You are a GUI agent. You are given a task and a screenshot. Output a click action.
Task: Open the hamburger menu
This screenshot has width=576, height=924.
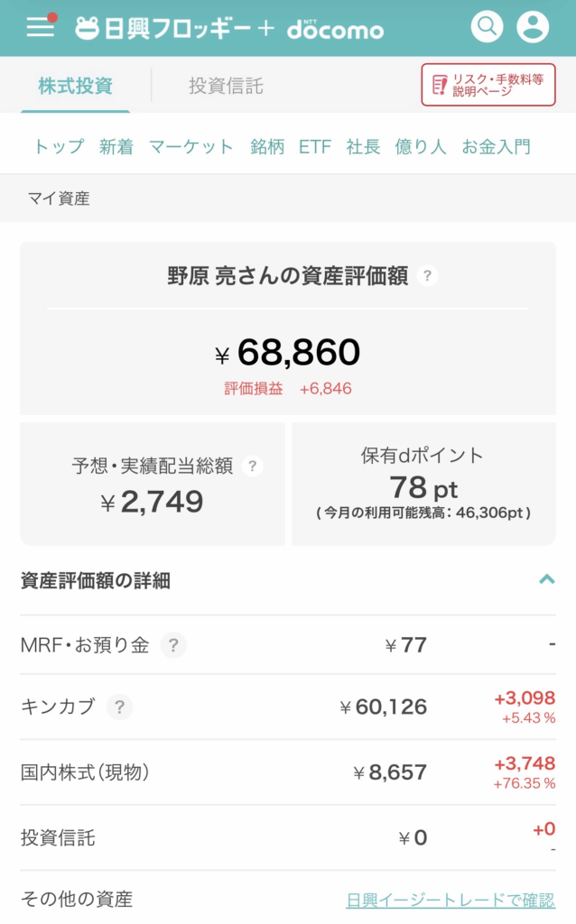(x=41, y=27)
